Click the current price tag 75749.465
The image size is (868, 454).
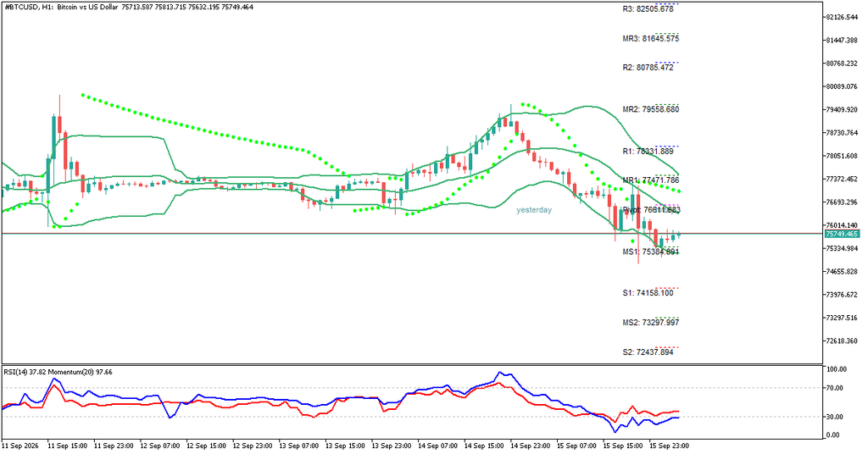coord(842,234)
